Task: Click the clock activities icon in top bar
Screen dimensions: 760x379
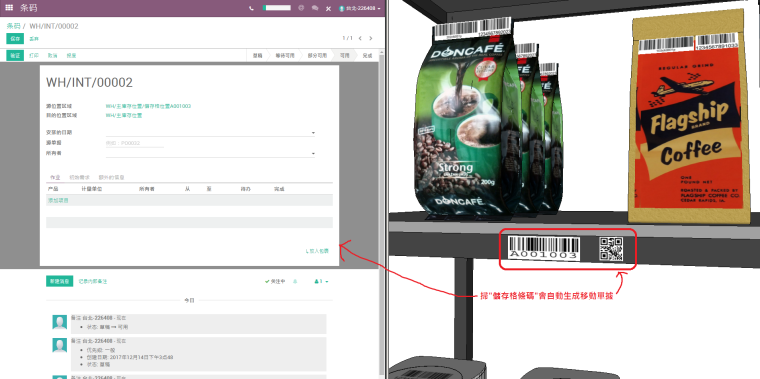Action: click(x=301, y=8)
